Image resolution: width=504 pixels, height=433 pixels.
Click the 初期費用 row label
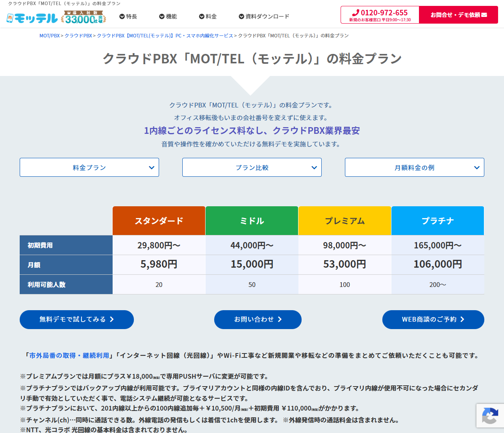coord(66,245)
